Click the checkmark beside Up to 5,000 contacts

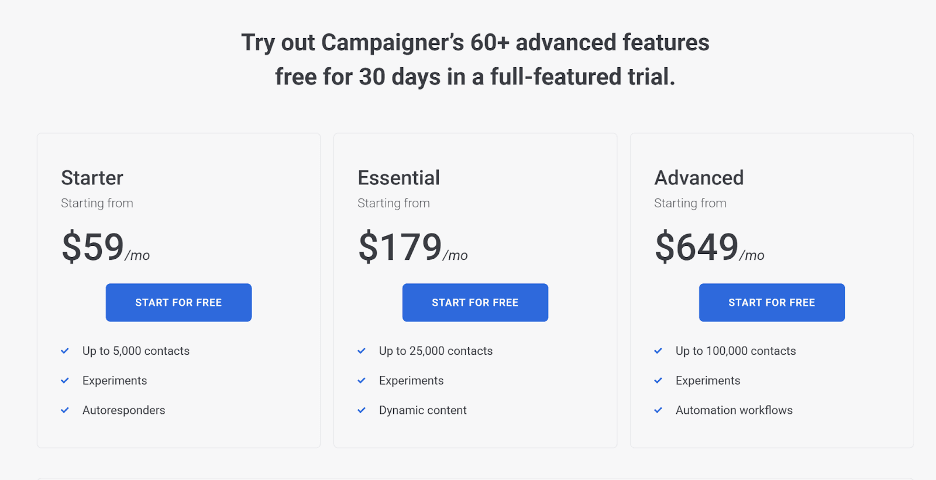click(65, 351)
